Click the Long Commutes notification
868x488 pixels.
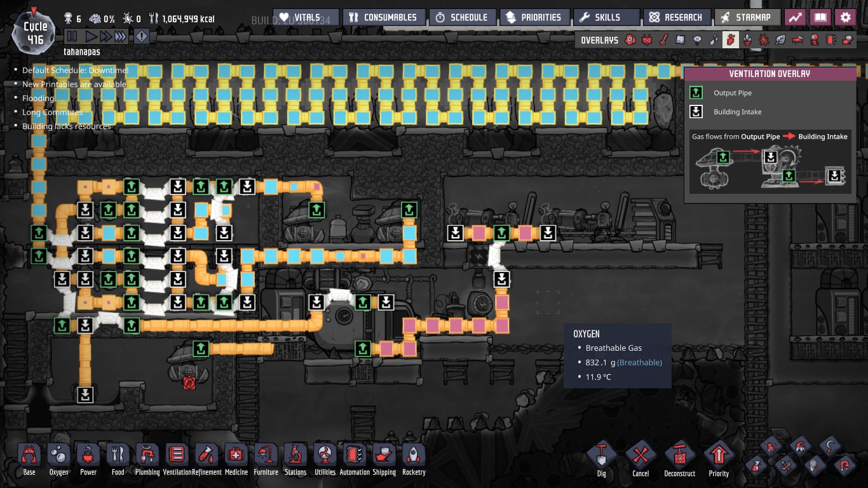pyautogui.click(x=52, y=112)
